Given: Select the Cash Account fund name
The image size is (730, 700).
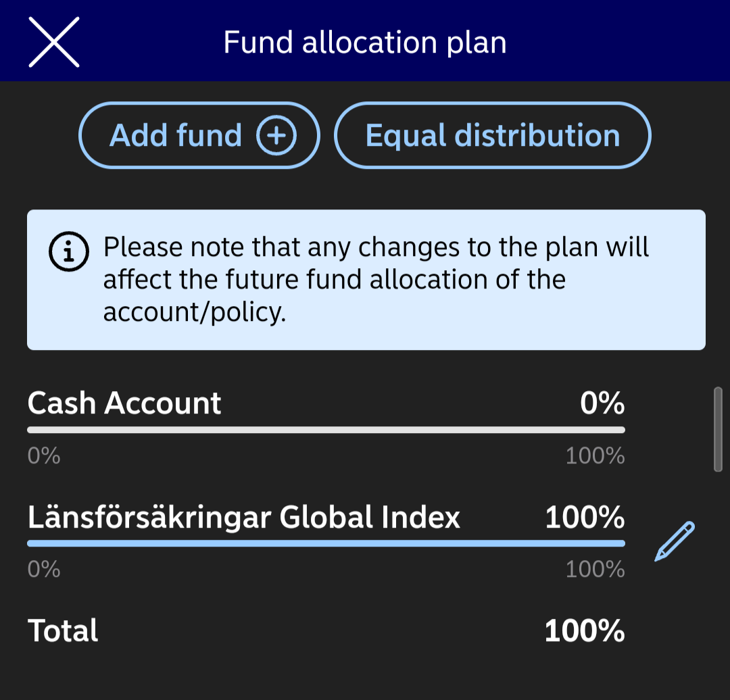Looking at the screenshot, I should [124, 403].
